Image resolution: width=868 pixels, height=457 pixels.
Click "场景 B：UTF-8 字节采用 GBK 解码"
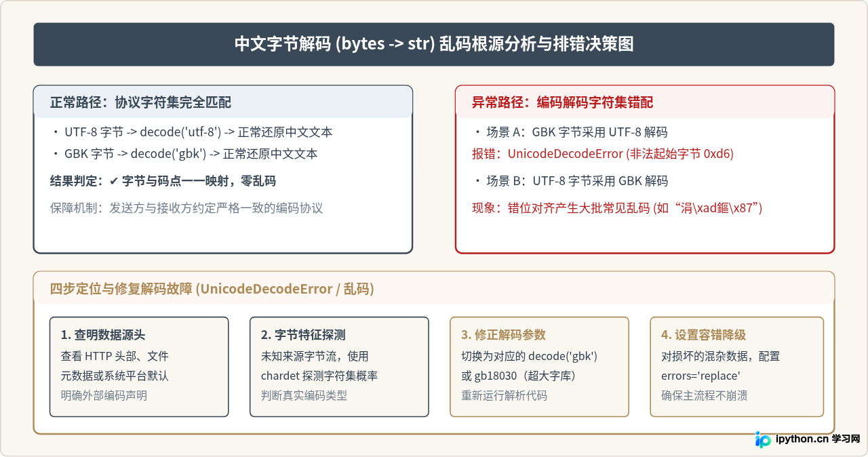(x=570, y=181)
